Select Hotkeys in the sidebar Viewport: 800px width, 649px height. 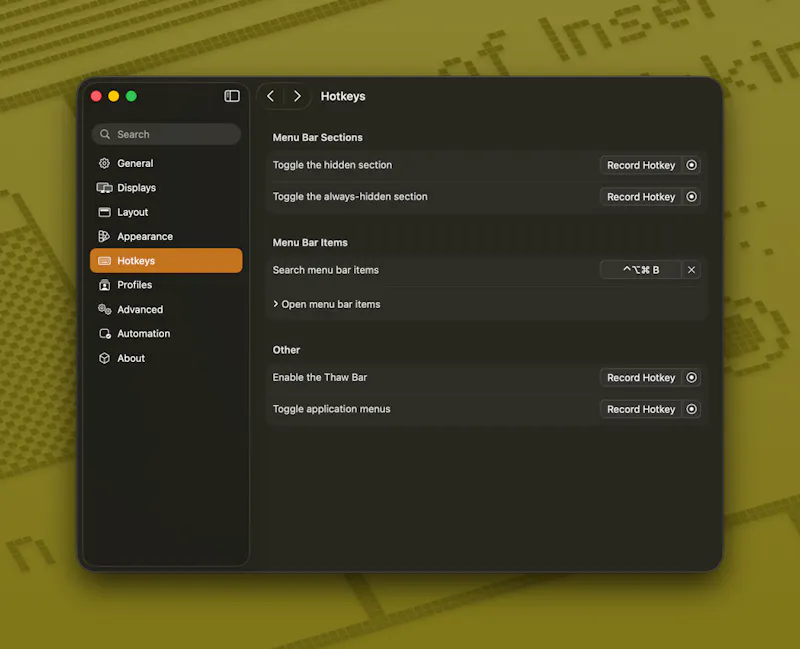166,261
